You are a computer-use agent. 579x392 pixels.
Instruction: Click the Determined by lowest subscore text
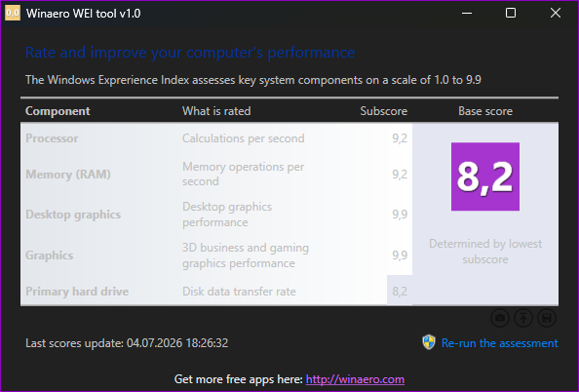coord(485,252)
